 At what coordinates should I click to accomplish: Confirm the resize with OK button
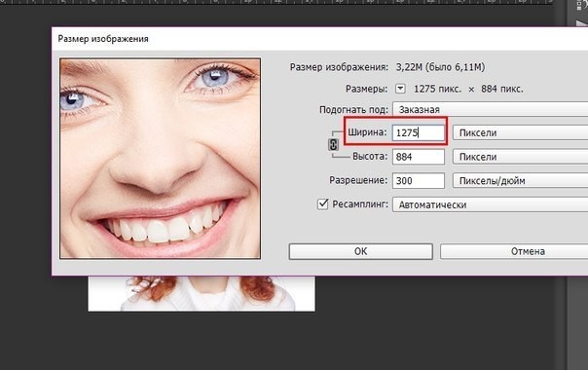pyautogui.click(x=361, y=251)
